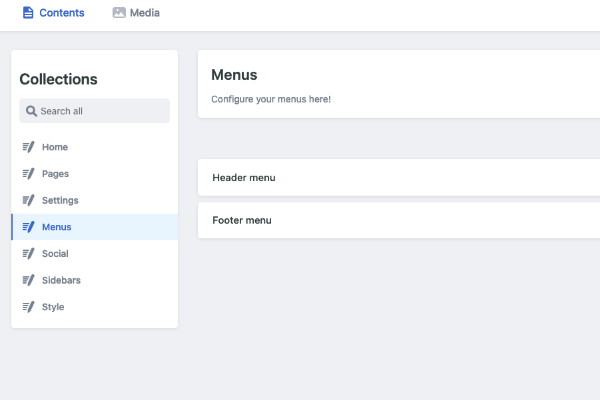This screenshot has height=400, width=600.
Task: Click the Media image icon
Action: (x=119, y=13)
